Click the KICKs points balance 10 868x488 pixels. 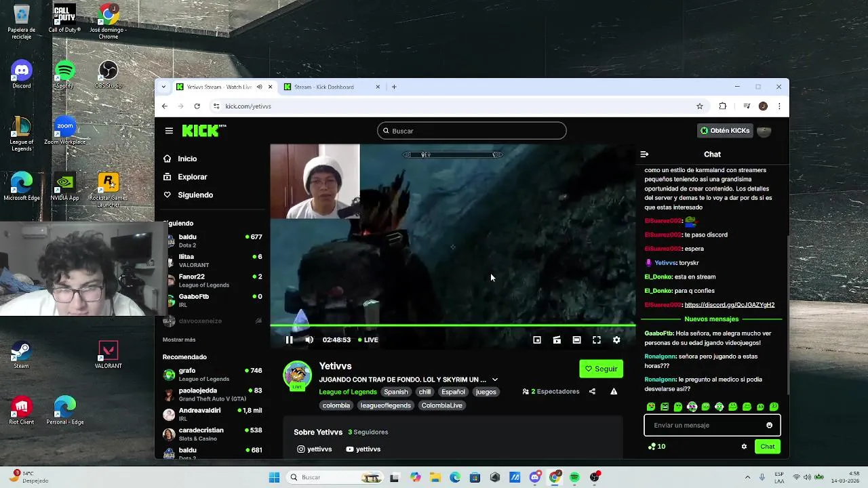[657, 447]
